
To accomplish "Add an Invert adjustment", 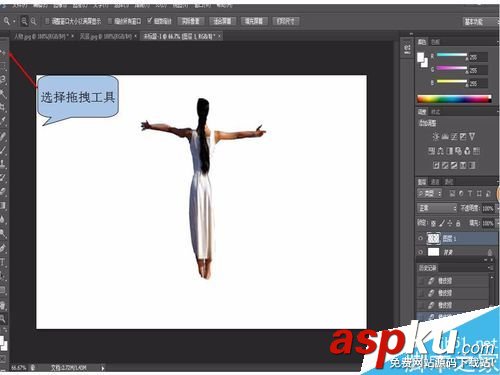I will click(x=436, y=165).
